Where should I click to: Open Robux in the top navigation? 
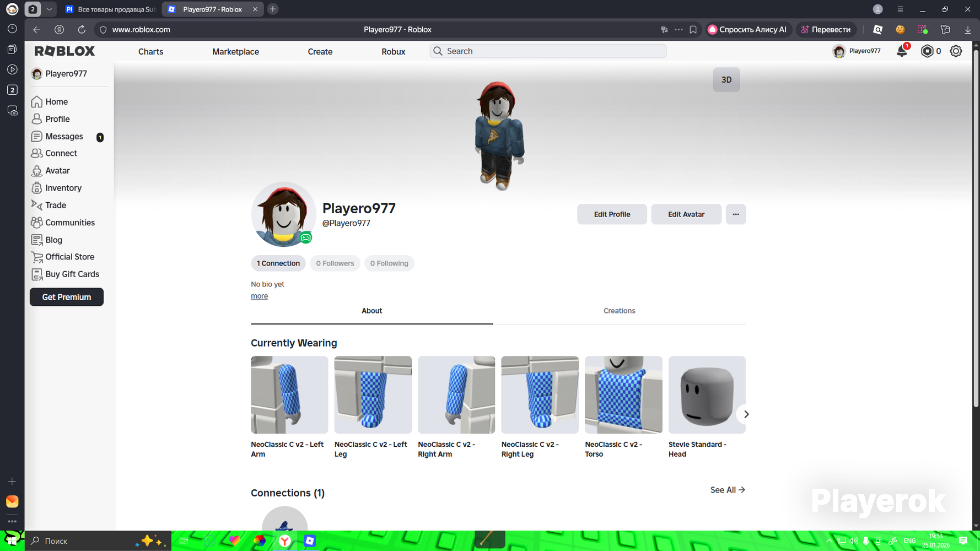coord(393,52)
